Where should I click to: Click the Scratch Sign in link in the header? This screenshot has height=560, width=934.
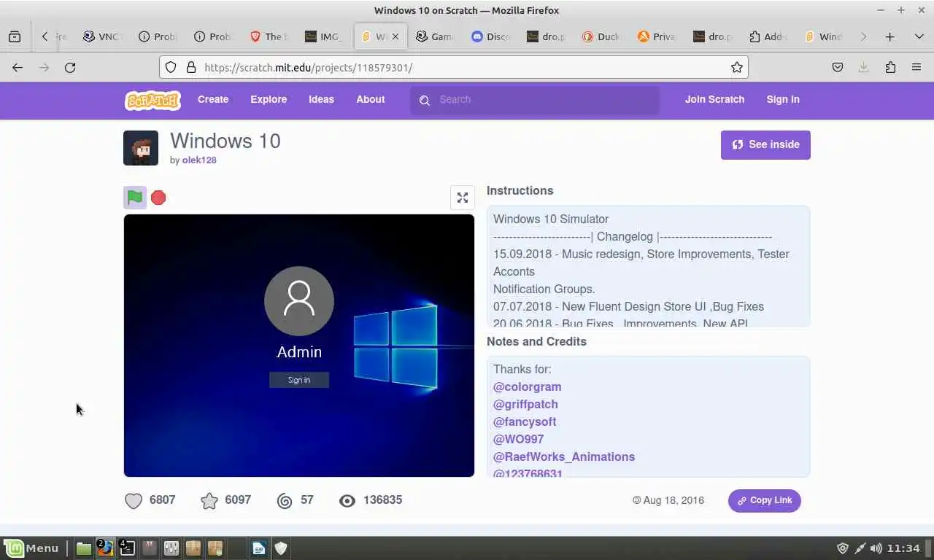[783, 100]
